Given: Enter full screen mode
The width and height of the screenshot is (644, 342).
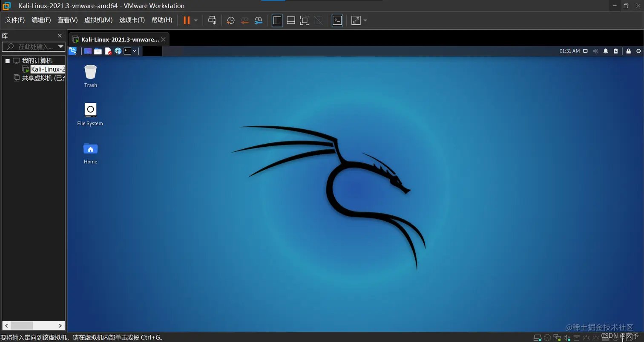Looking at the screenshot, I should (x=305, y=20).
